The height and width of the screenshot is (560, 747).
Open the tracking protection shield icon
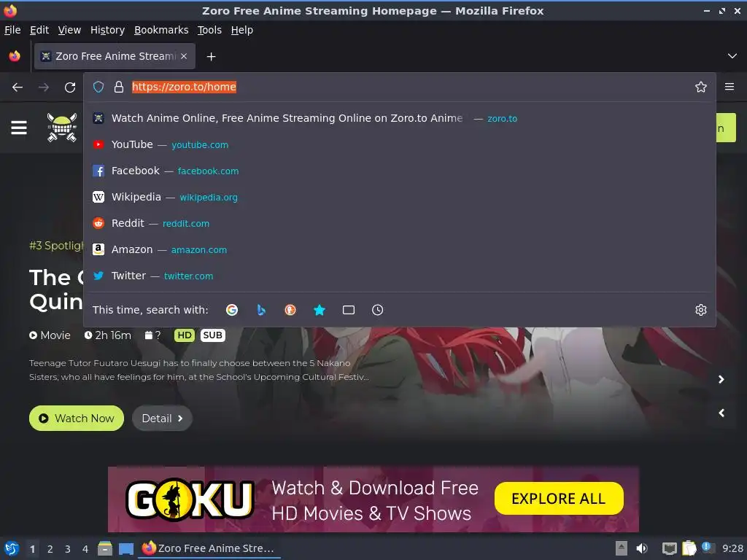coord(98,87)
